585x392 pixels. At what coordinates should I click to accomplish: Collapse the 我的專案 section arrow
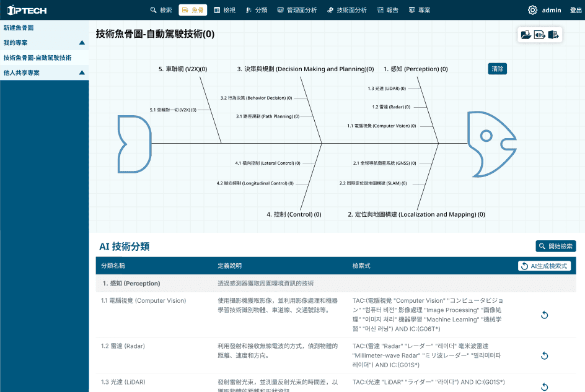(x=82, y=43)
